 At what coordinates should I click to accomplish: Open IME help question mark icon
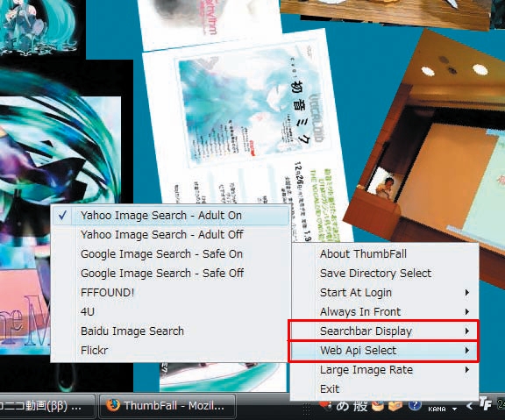tap(415, 405)
